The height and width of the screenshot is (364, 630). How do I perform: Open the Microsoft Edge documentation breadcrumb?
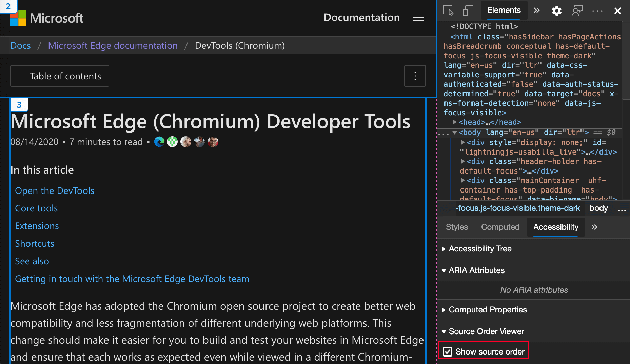113,45
